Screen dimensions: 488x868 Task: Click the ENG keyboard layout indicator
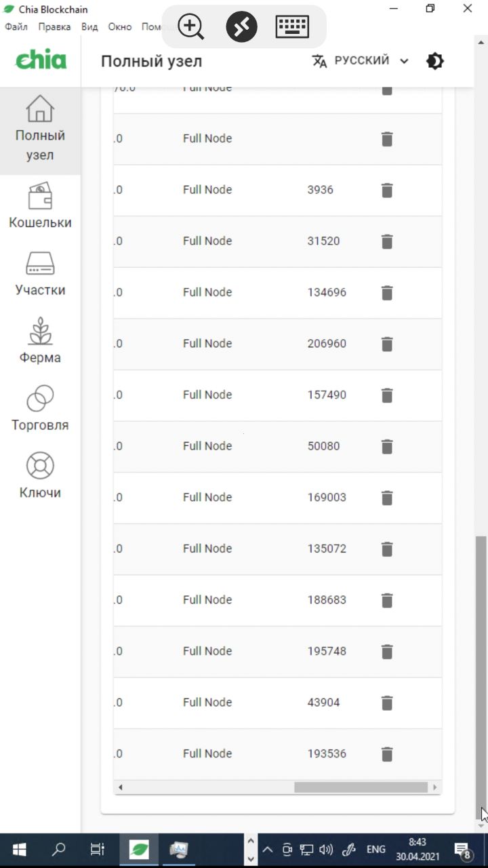pyautogui.click(x=376, y=849)
